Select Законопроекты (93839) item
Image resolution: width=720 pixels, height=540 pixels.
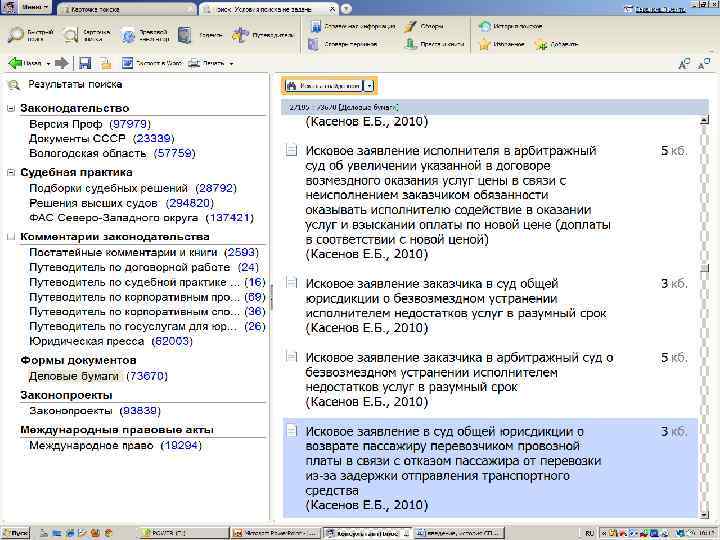coord(95,411)
